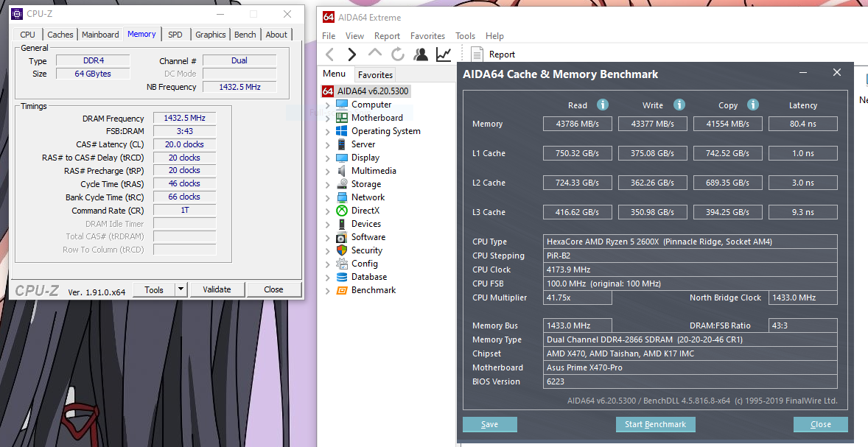Select the Storage drive icon

(342, 184)
